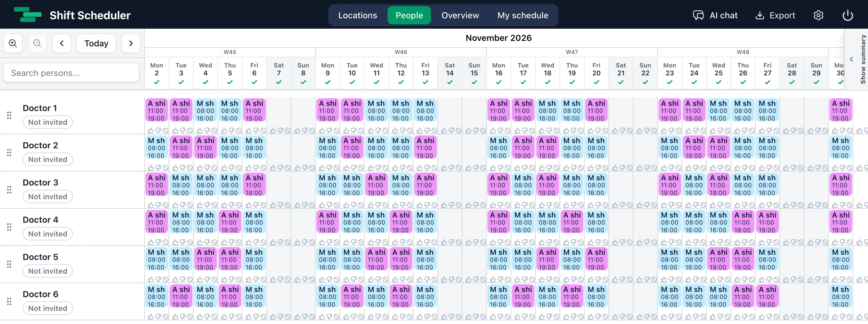The width and height of the screenshot is (868, 324).
Task: Open AI chat
Action: 715,15
